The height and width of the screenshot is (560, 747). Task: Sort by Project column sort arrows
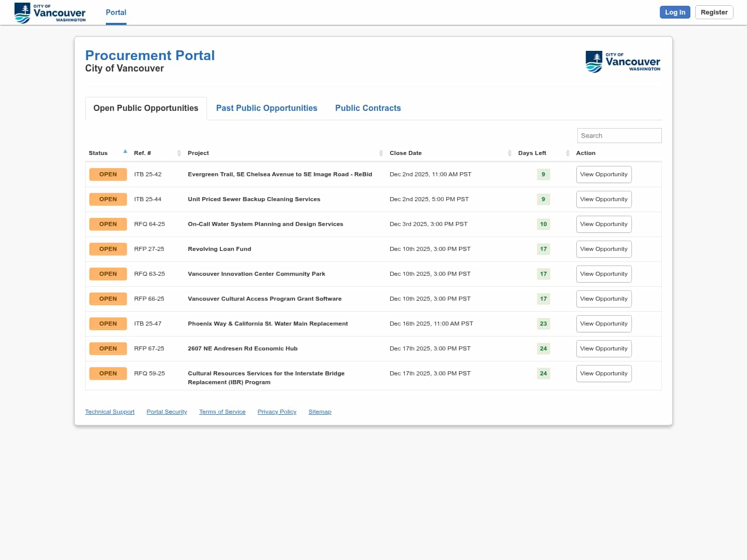click(381, 153)
